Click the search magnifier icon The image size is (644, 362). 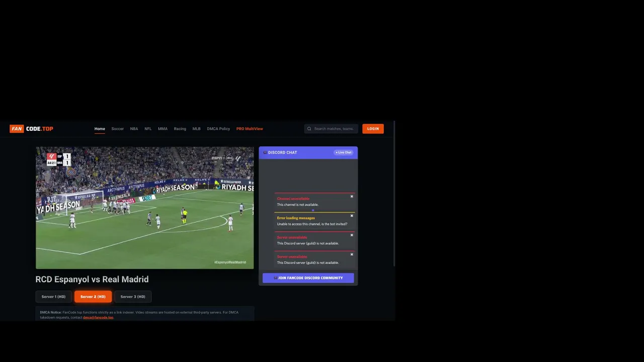309,129
